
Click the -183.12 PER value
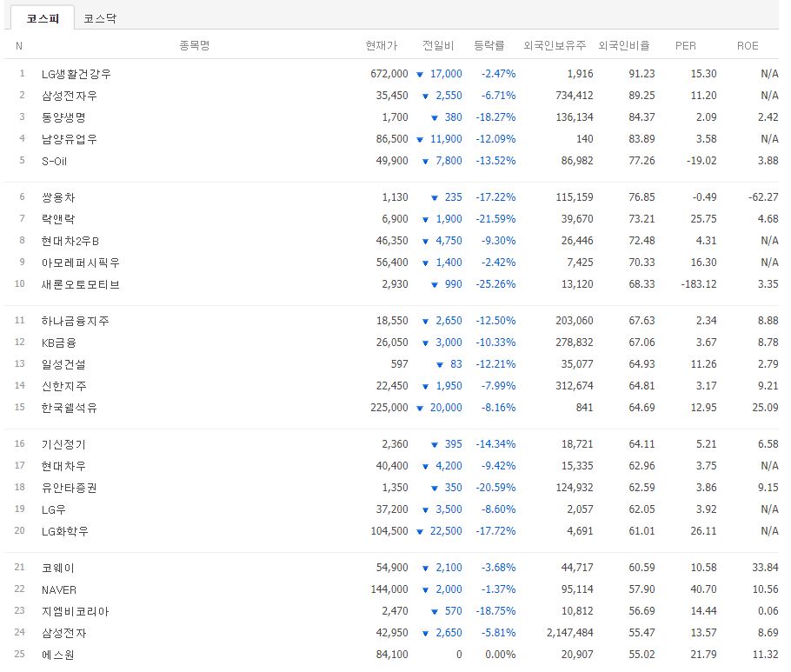click(x=699, y=284)
